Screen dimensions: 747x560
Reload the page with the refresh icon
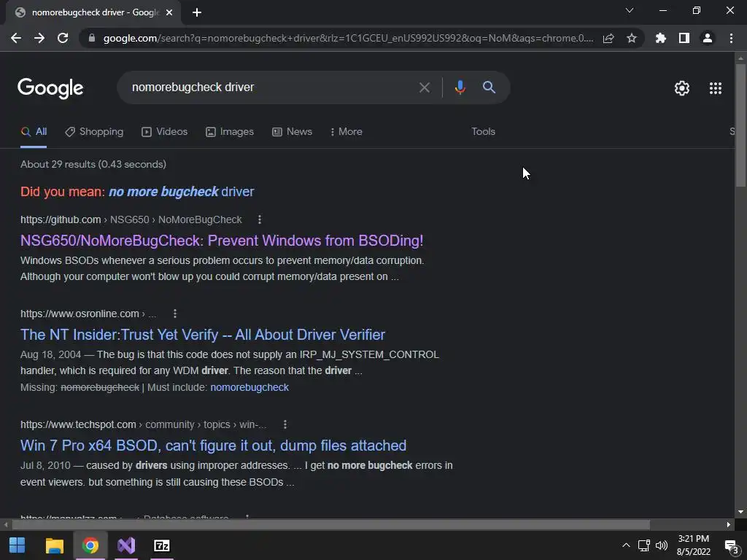(x=63, y=38)
